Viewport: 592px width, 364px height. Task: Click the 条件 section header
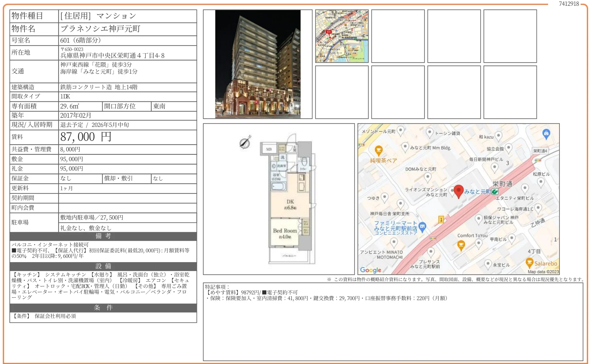coord(103,308)
